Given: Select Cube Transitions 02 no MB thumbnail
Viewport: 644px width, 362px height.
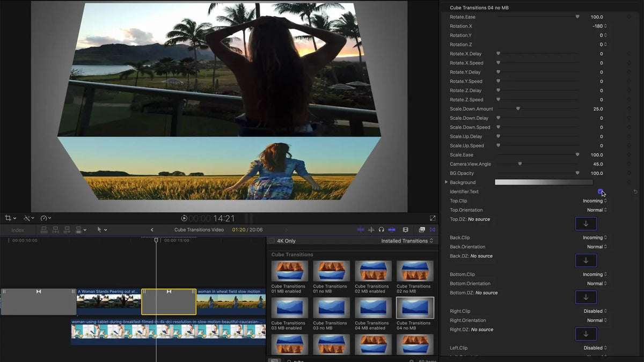Looking at the screenshot, I should (x=415, y=271).
